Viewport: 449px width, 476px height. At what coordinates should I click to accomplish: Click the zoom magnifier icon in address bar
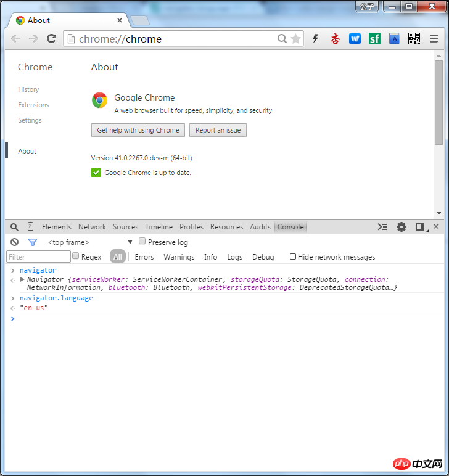pyautogui.click(x=282, y=39)
